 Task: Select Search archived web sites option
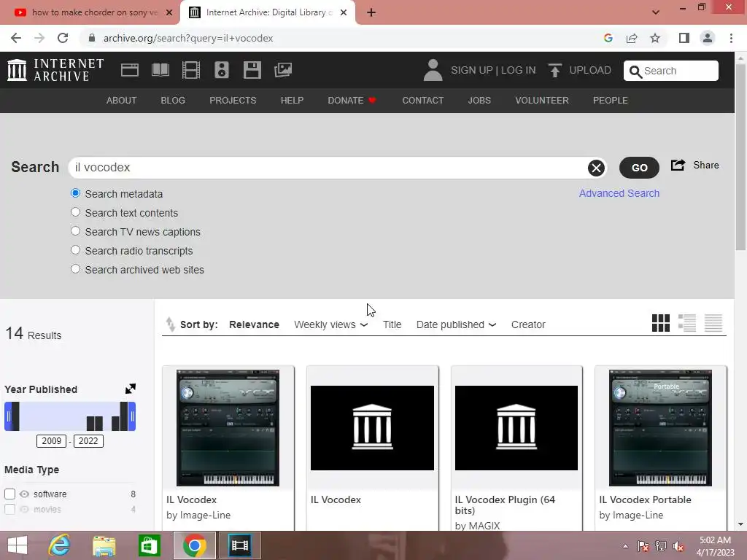75,268
